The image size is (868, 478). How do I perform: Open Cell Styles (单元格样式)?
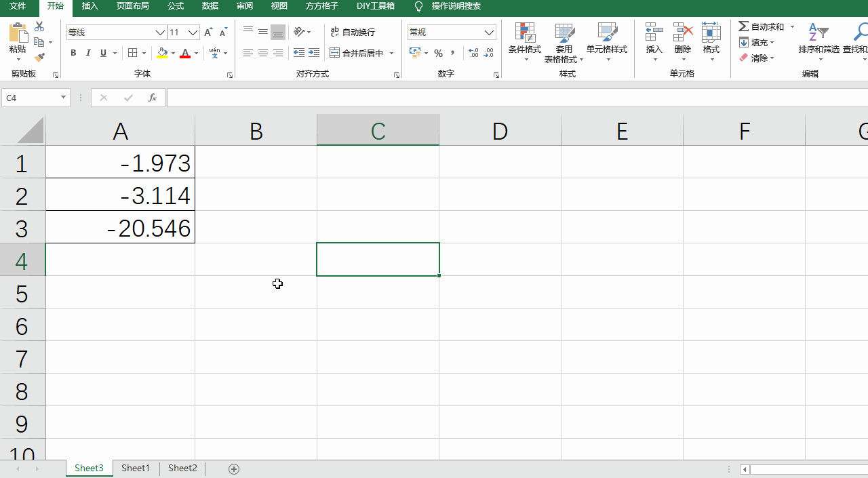607,42
